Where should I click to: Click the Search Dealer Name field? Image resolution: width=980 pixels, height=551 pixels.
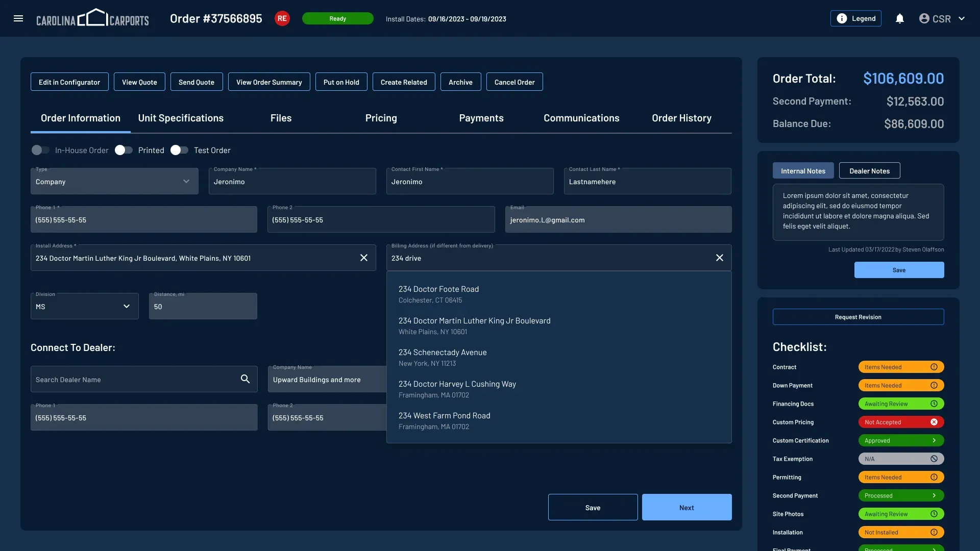pyautogui.click(x=144, y=379)
